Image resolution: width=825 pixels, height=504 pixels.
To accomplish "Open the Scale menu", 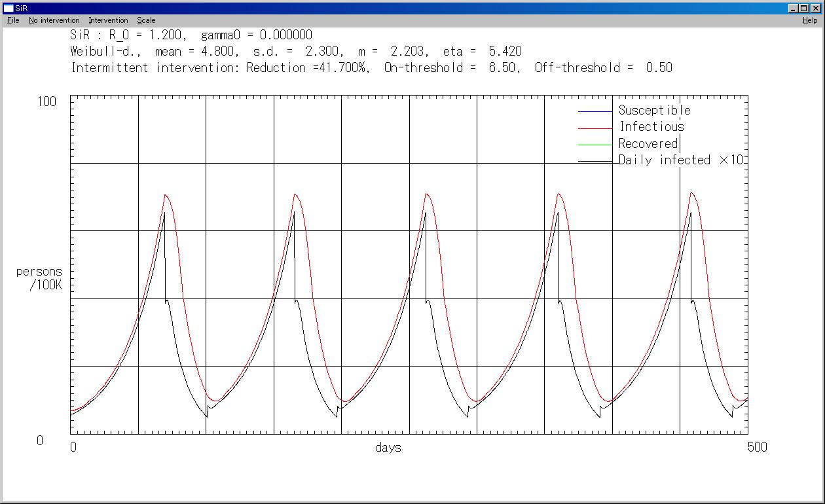I will point(146,20).
